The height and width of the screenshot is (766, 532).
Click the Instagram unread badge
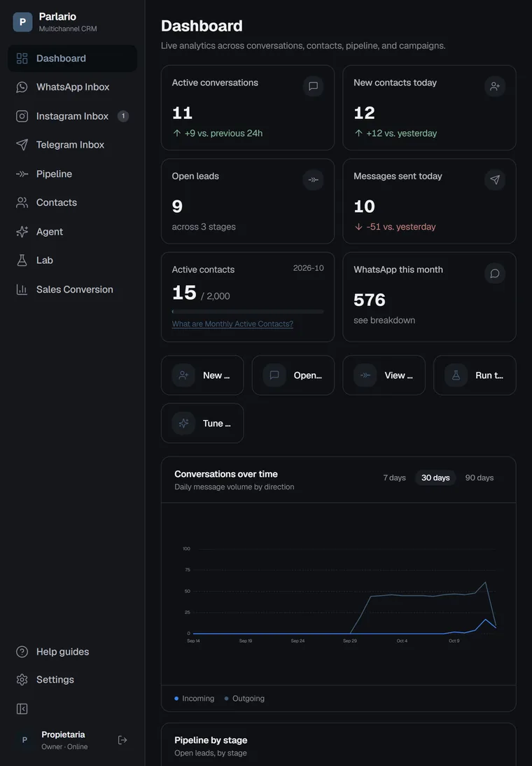123,116
